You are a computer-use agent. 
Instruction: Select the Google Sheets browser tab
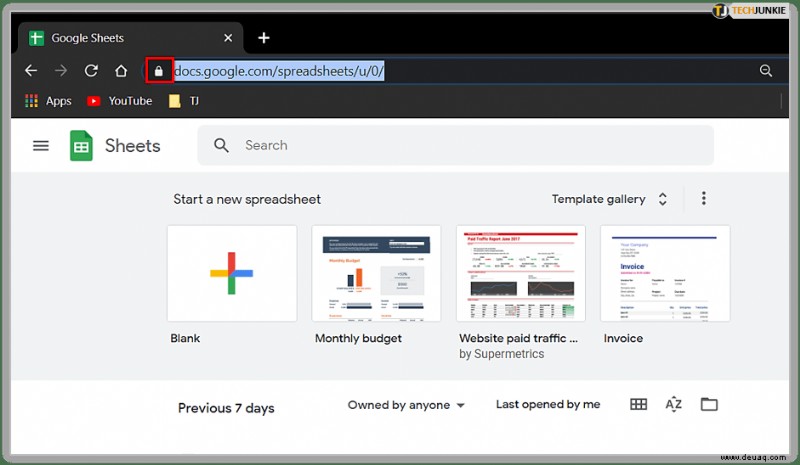(x=130, y=38)
